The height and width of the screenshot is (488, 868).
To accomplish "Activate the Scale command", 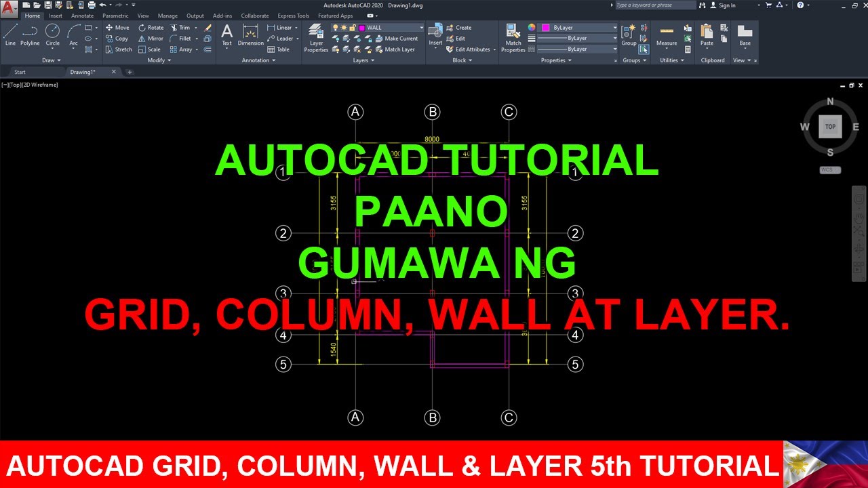I will point(149,49).
